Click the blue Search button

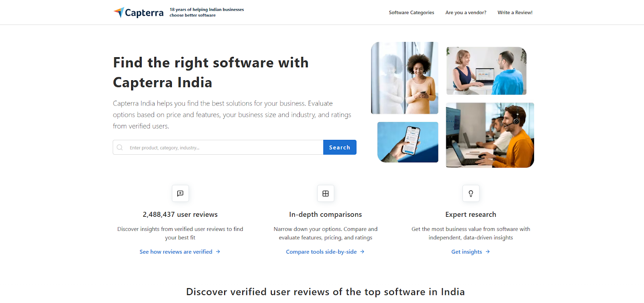click(340, 147)
